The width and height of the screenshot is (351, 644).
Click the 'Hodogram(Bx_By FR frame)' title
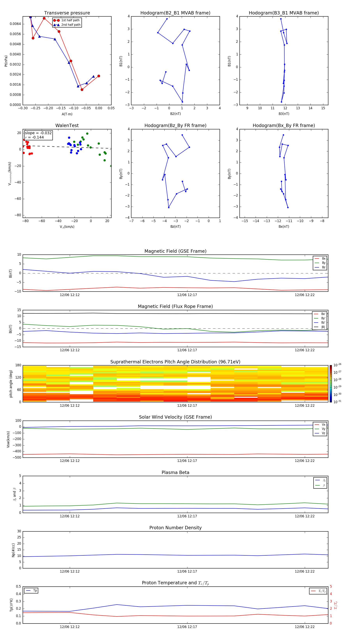(x=284, y=125)
